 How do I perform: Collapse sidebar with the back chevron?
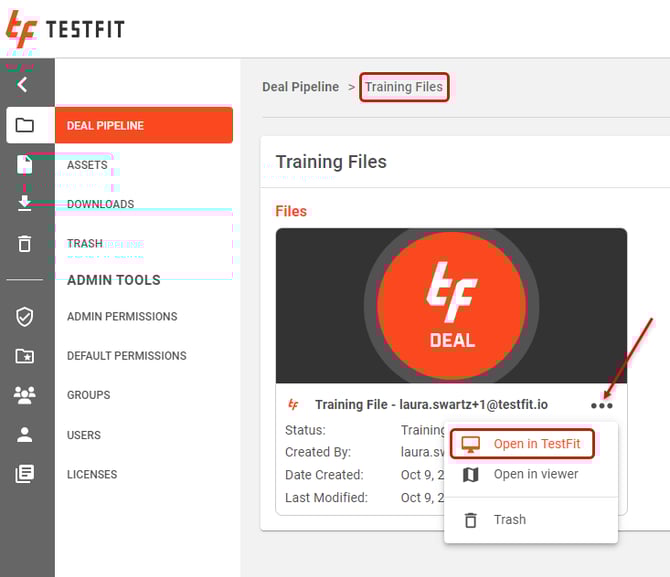(23, 85)
